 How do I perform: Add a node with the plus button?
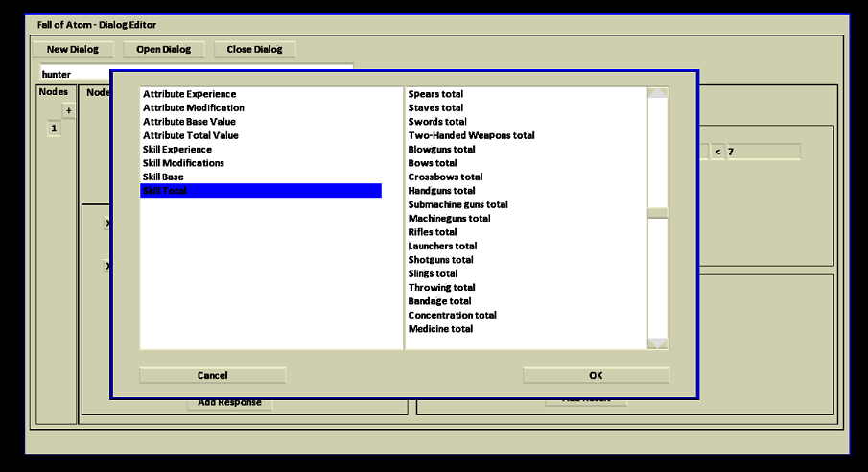point(69,110)
